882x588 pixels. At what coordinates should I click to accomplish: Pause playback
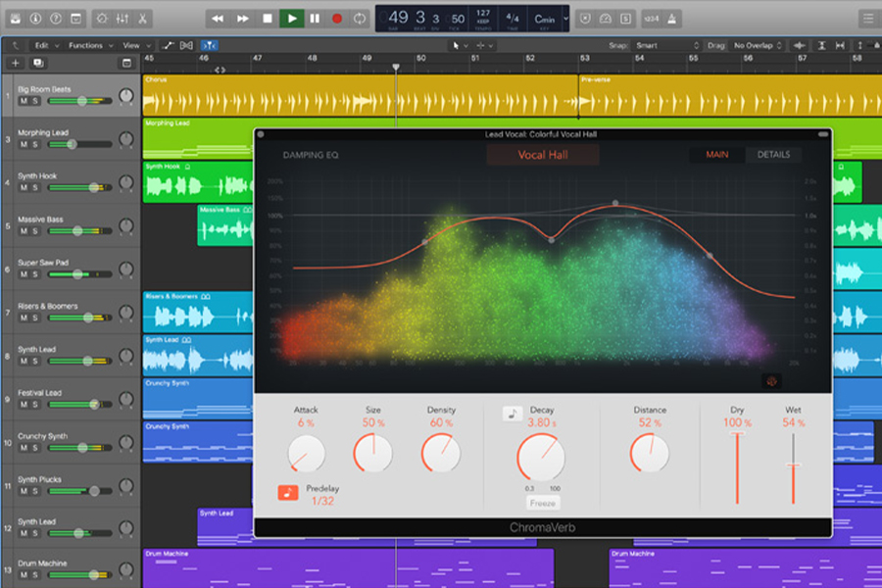[x=315, y=19]
